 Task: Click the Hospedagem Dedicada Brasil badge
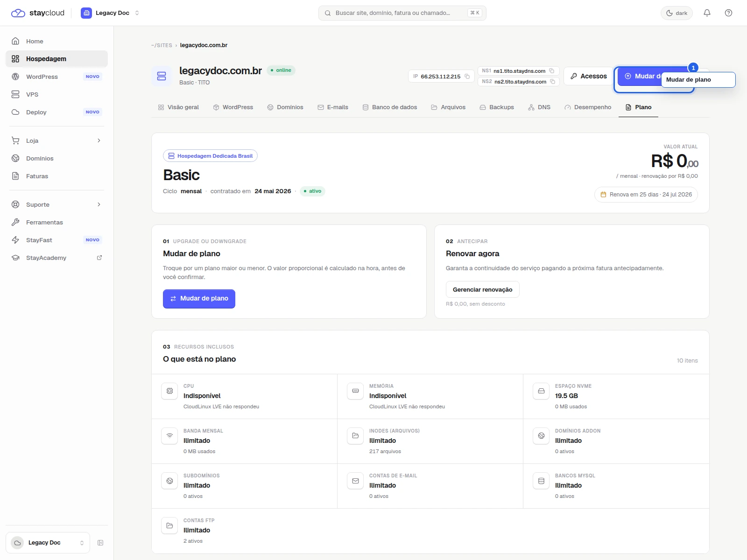point(210,156)
